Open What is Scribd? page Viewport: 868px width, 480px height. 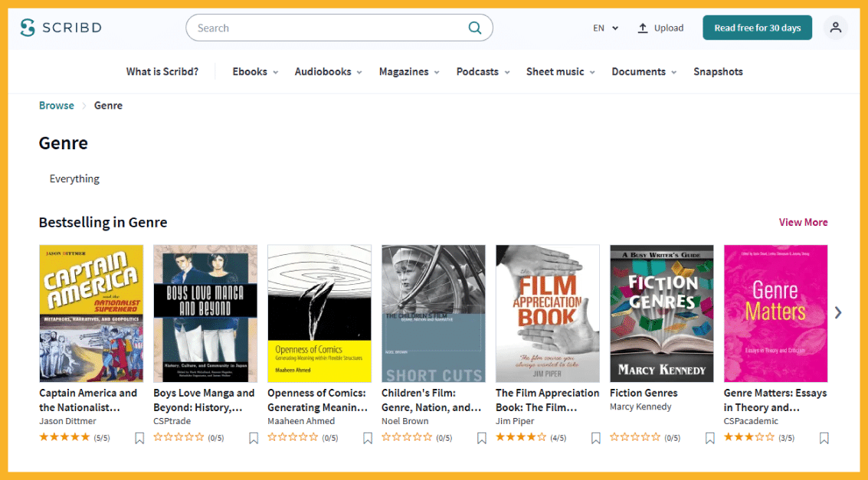(162, 72)
